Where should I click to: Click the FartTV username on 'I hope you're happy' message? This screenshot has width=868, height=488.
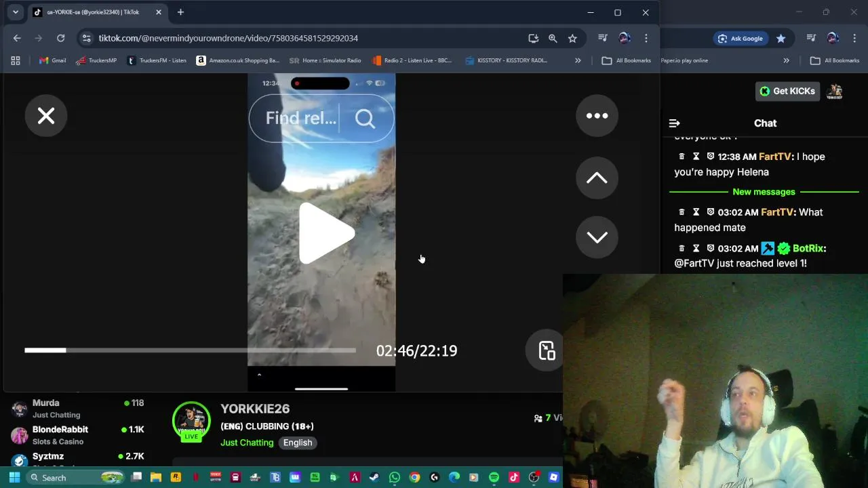pyautogui.click(x=775, y=157)
